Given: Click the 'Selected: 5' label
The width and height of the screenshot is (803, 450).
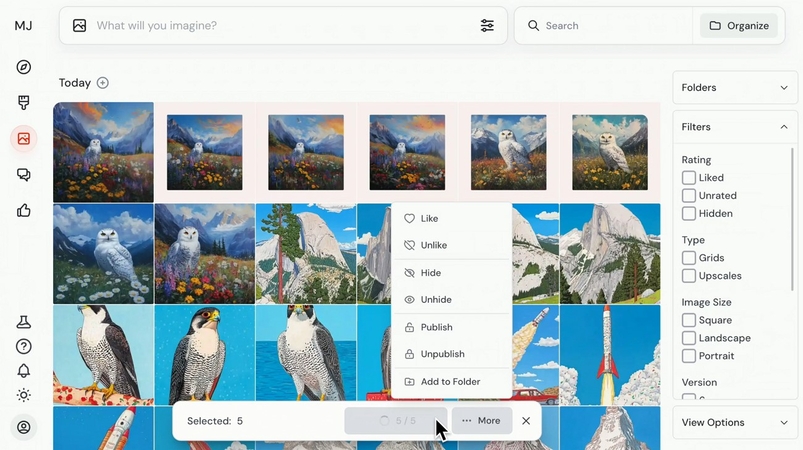Looking at the screenshot, I should (215, 421).
